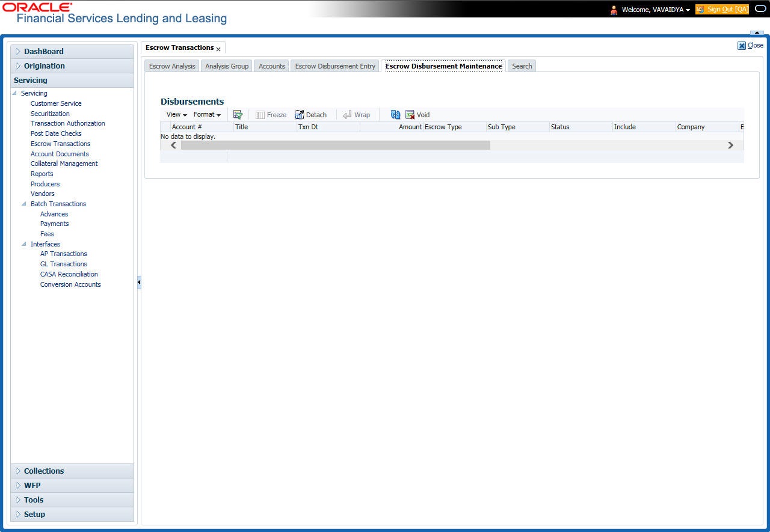
Task: Open GL Transactions link
Action: tap(64, 264)
